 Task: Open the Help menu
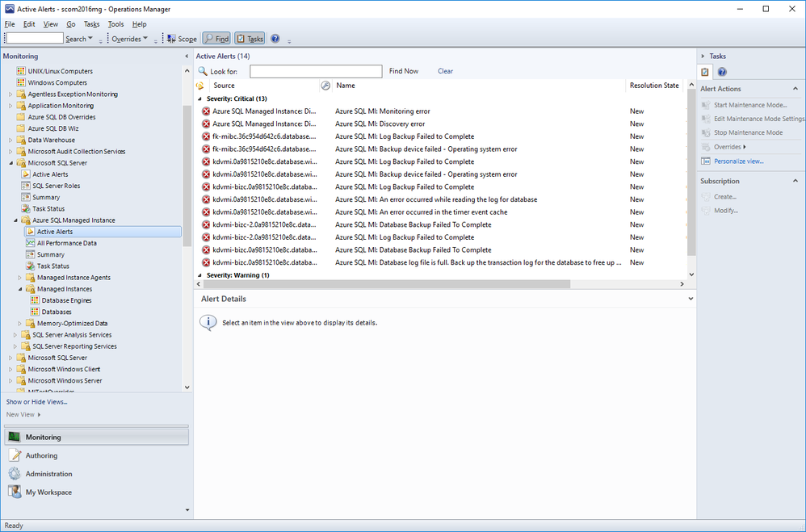[139, 24]
